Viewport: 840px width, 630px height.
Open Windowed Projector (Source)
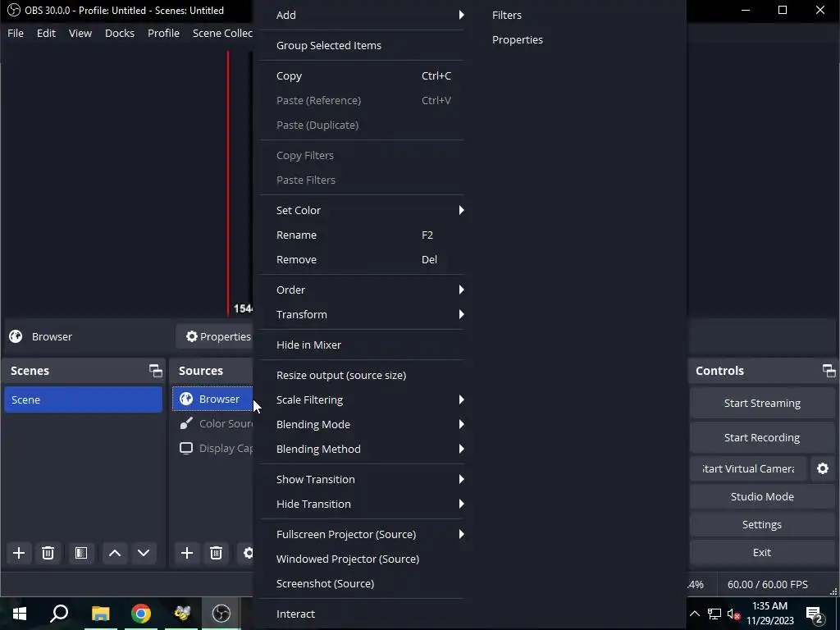[362, 559]
